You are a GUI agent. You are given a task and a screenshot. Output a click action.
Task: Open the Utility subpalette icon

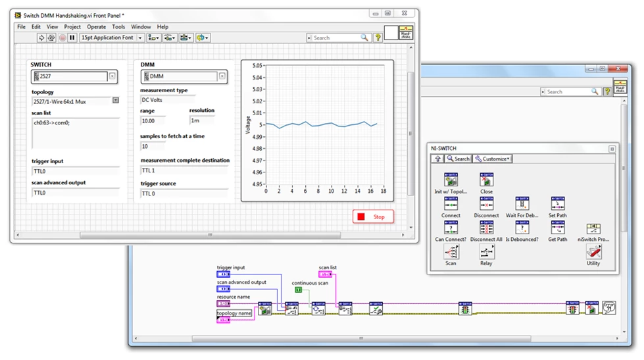pos(593,252)
